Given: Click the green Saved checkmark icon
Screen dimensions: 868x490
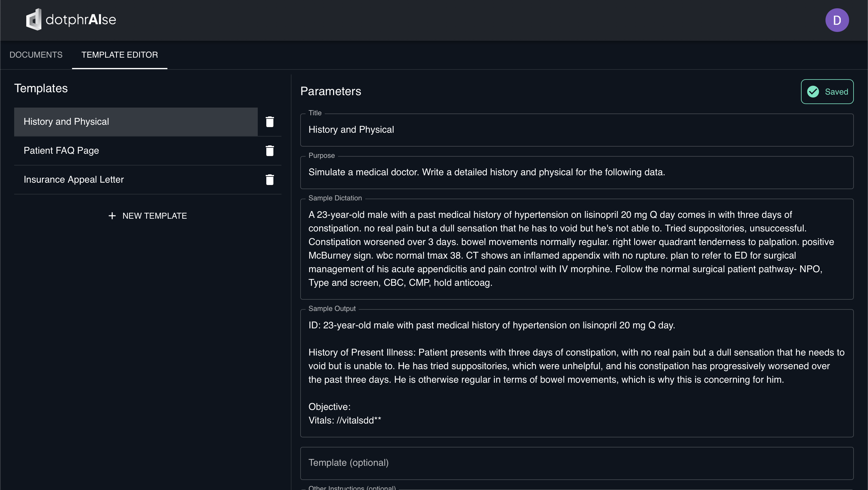Looking at the screenshot, I should point(813,92).
